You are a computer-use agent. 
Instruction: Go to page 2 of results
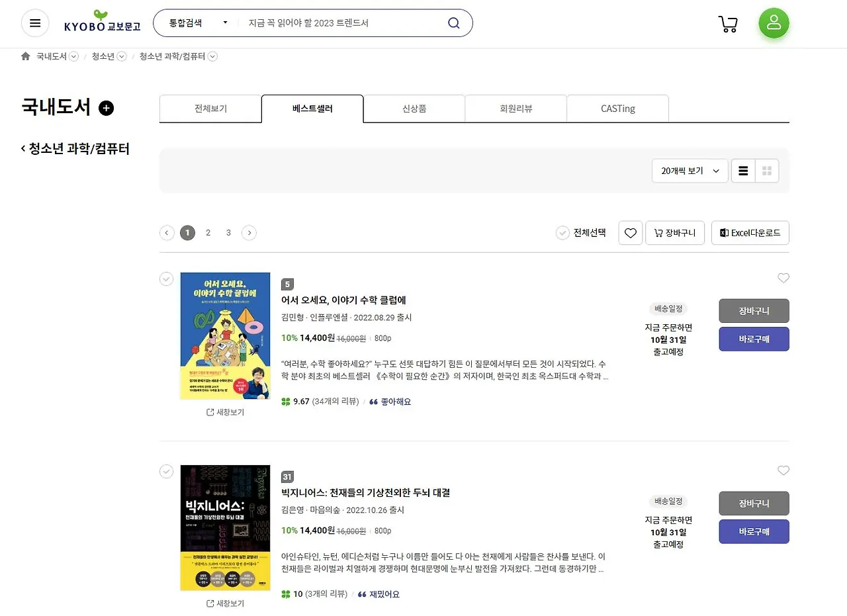click(x=208, y=232)
